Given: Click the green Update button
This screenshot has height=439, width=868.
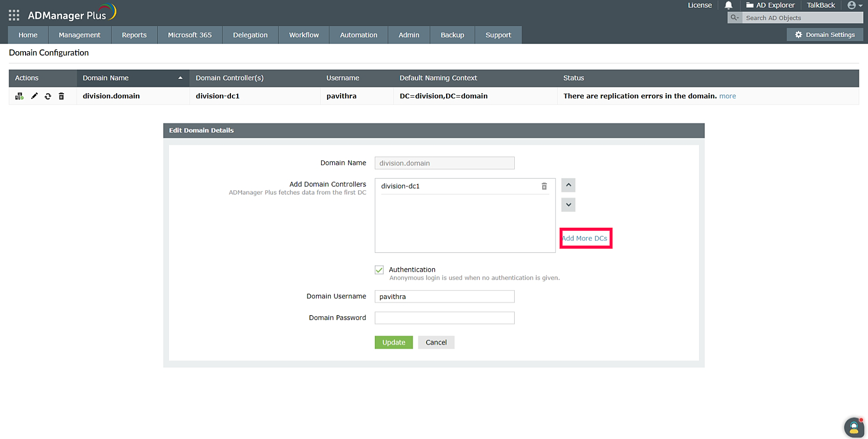Looking at the screenshot, I should pyautogui.click(x=393, y=342).
